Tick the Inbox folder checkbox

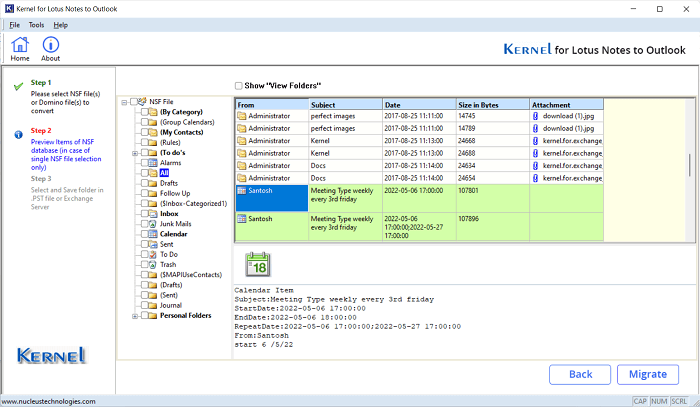click(145, 214)
